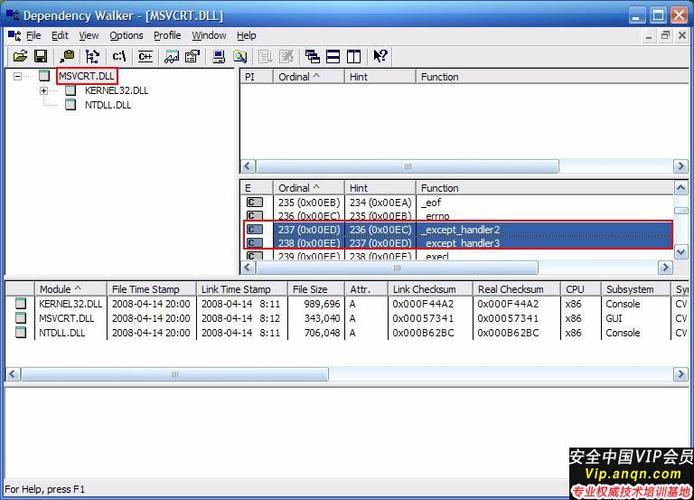Click the Stop Profiling toolbar icon
The width and height of the screenshot is (694, 500).
(x=286, y=56)
